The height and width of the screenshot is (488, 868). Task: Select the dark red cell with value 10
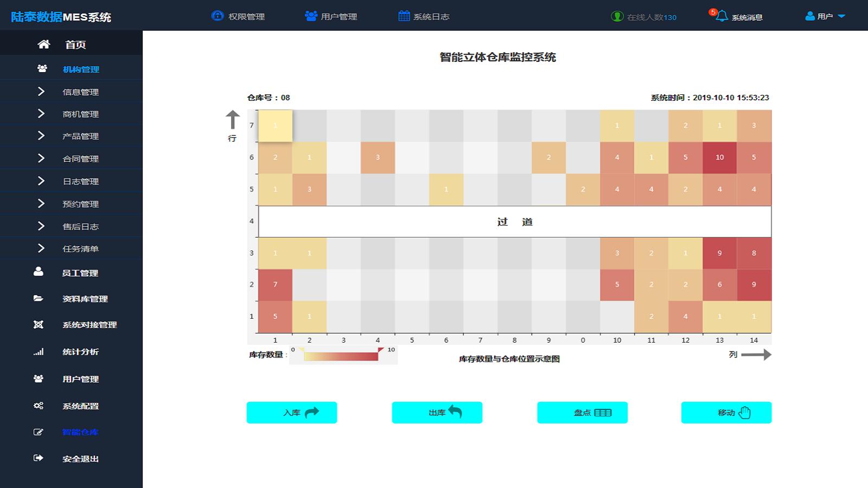coord(719,157)
